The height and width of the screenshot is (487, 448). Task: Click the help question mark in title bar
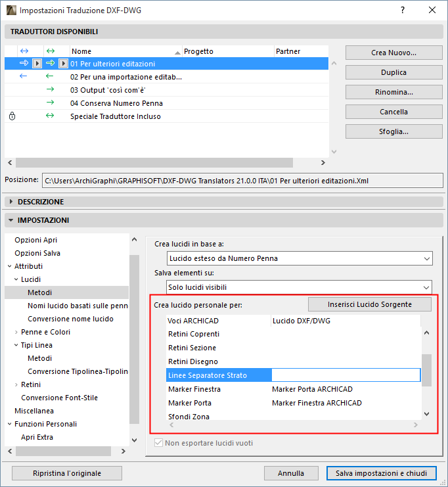pos(403,11)
